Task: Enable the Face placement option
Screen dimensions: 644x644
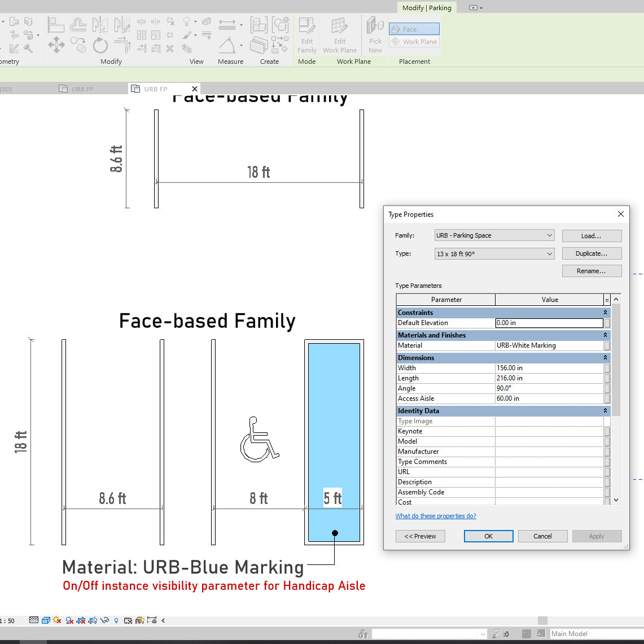Action: click(414, 29)
